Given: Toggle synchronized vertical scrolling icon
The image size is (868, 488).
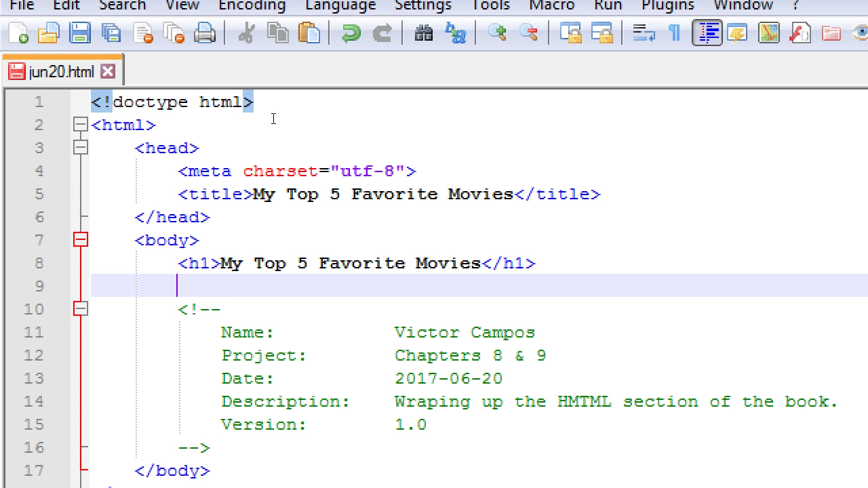Looking at the screenshot, I should click(571, 33).
